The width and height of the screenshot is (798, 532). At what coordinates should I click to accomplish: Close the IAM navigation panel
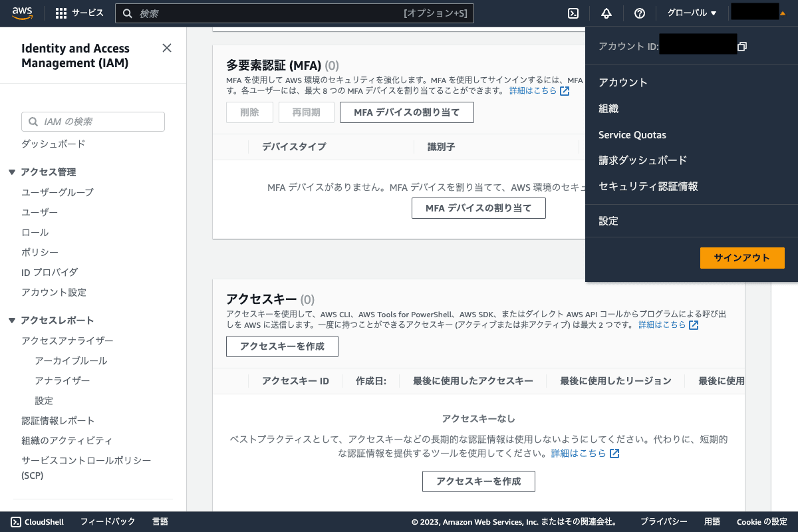coord(167,48)
